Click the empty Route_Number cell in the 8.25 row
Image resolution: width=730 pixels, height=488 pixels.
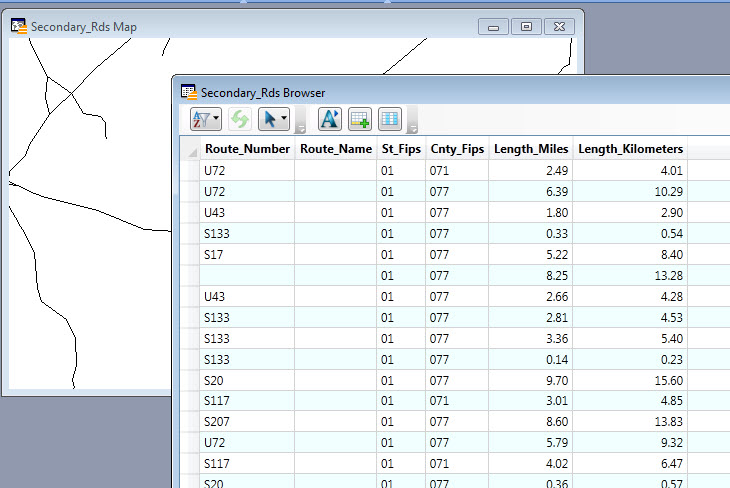tap(247, 275)
